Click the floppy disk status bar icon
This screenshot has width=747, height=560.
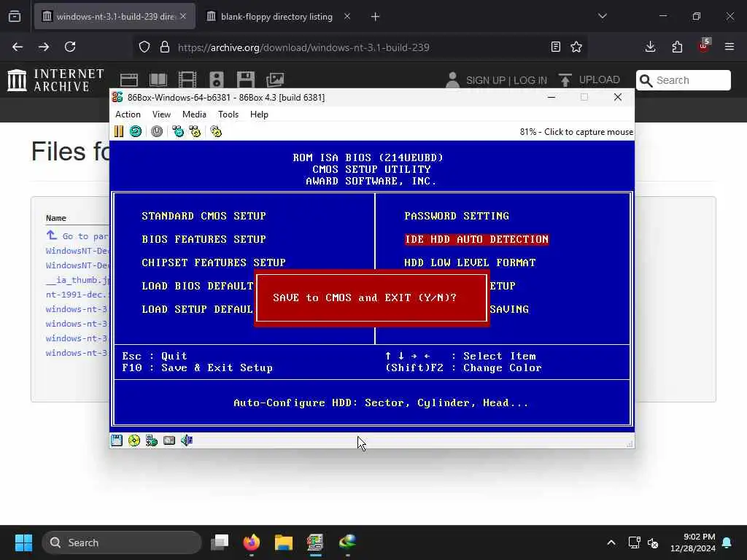(x=117, y=440)
